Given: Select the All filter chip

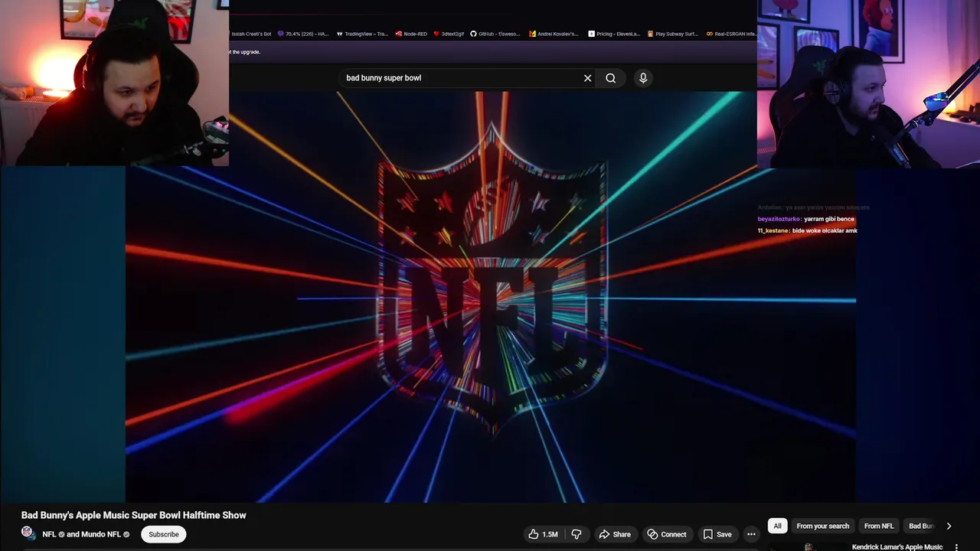Looking at the screenshot, I should pos(777,526).
